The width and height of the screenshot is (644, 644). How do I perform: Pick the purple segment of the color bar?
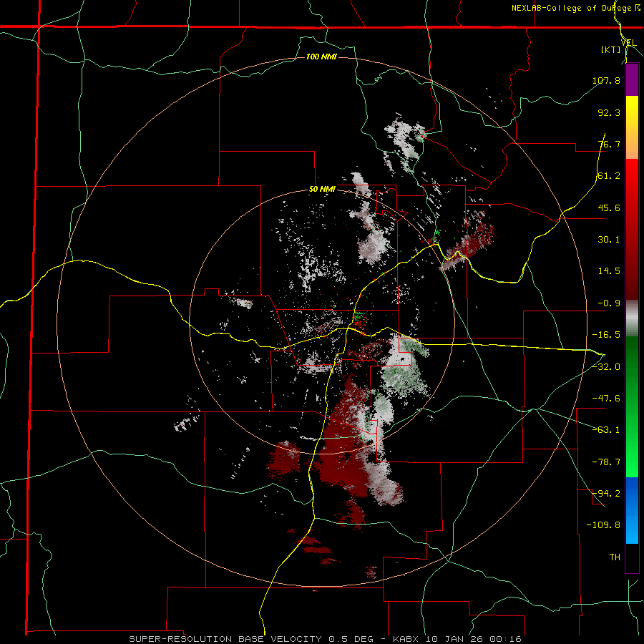tap(632, 80)
